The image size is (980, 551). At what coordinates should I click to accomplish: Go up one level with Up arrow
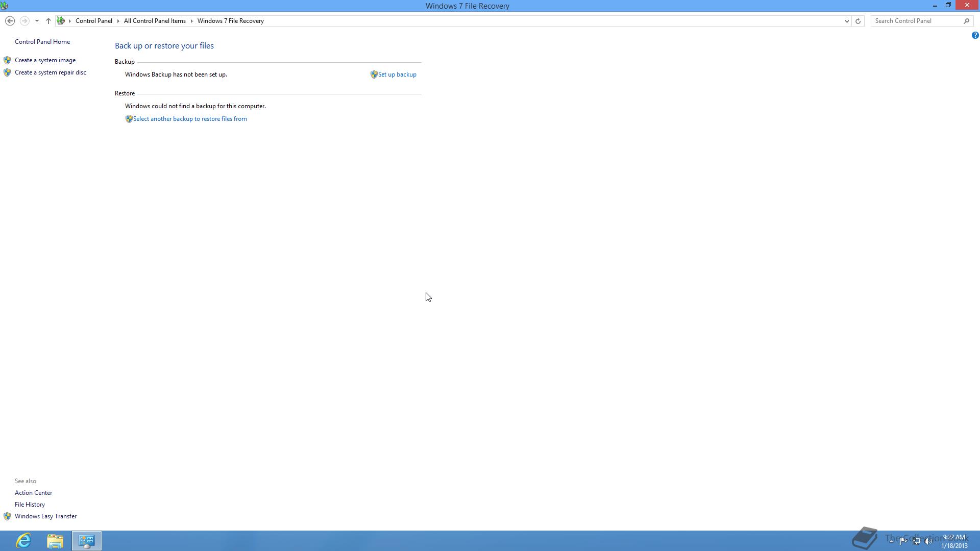[x=48, y=21]
